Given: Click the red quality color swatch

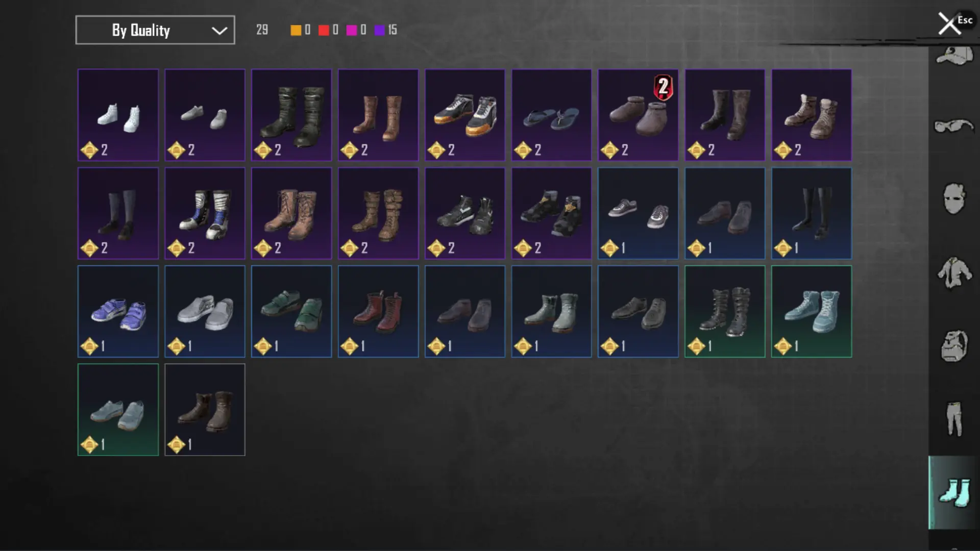Looking at the screenshot, I should coord(324,30).
